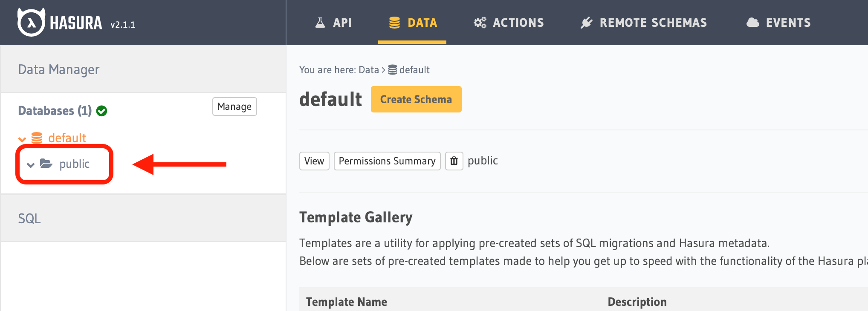The height and width of the screenshot is (311, 868).
Task: Click the Hasura logo icon
Action: (x=31, y=22)
